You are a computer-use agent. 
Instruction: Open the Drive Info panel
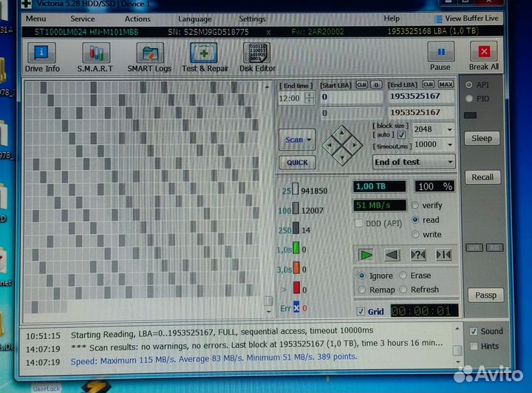coord(42,57)
